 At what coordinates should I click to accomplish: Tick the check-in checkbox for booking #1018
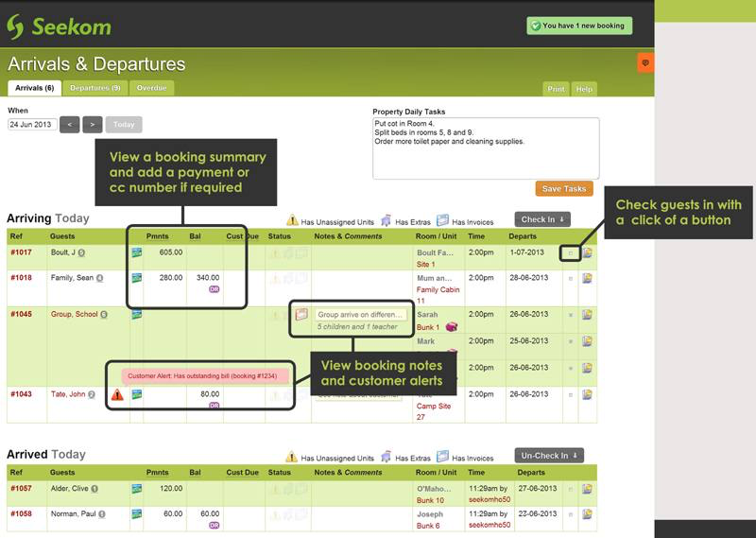tap(571, 278)
